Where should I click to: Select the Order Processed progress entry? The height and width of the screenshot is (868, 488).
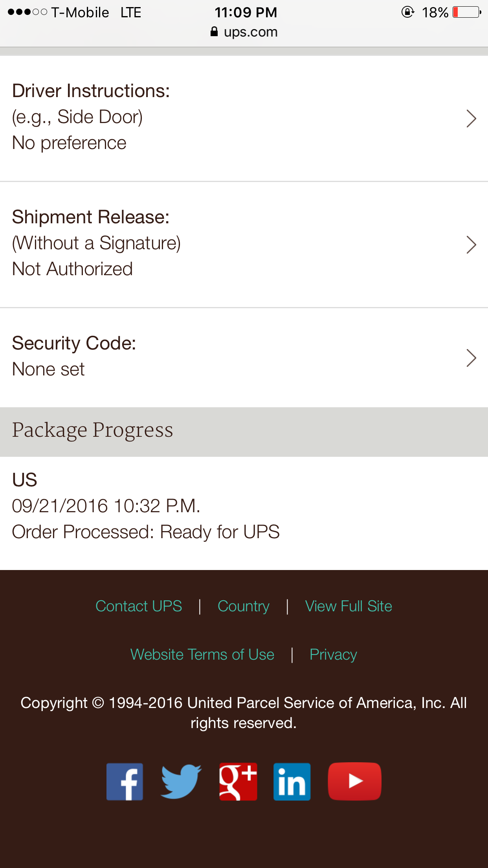(146, 532)
